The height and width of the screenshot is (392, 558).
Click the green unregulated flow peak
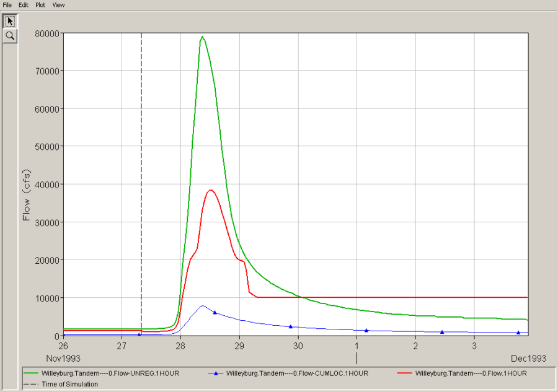tap(202, 37)
